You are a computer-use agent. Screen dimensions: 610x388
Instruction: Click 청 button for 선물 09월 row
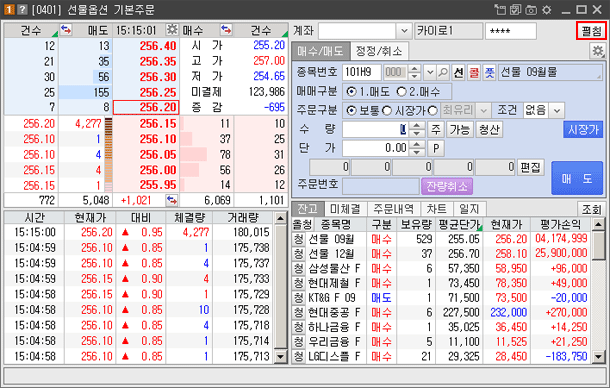tap(298, 239)
